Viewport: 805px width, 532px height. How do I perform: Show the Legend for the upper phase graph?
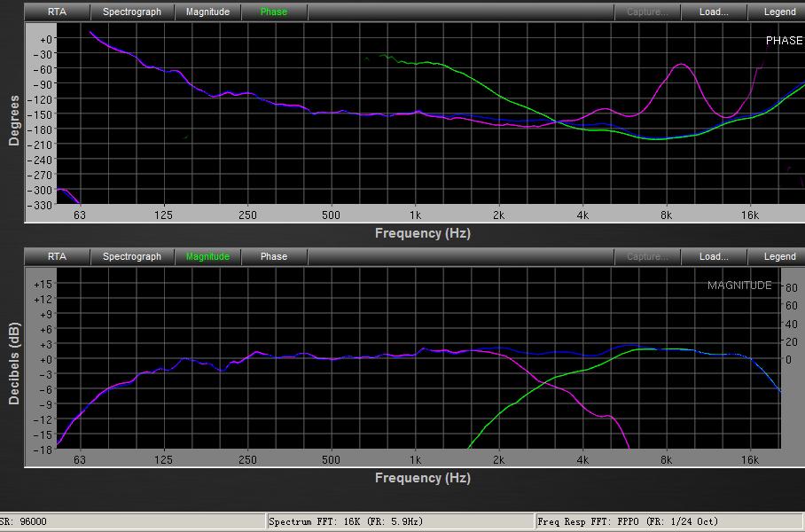coord(779,12)
